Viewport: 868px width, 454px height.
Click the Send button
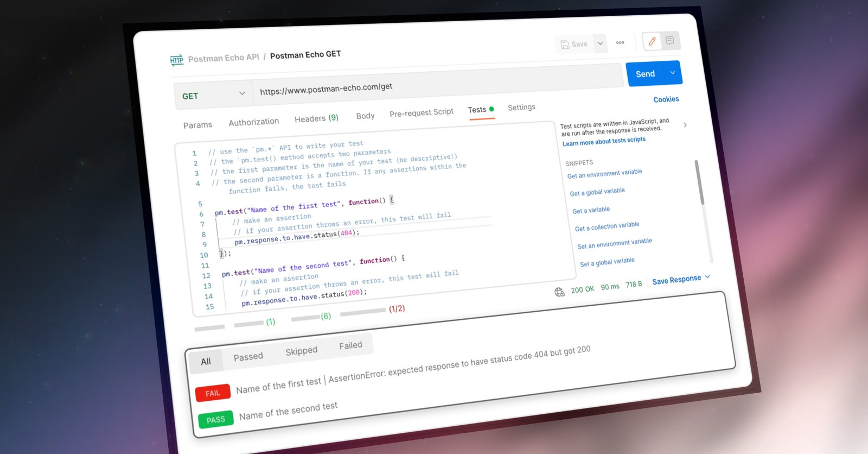tap(646, 74)
